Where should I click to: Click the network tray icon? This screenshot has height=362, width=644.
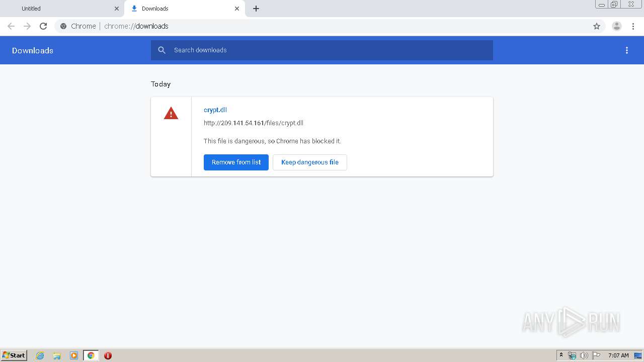point(572,355)
